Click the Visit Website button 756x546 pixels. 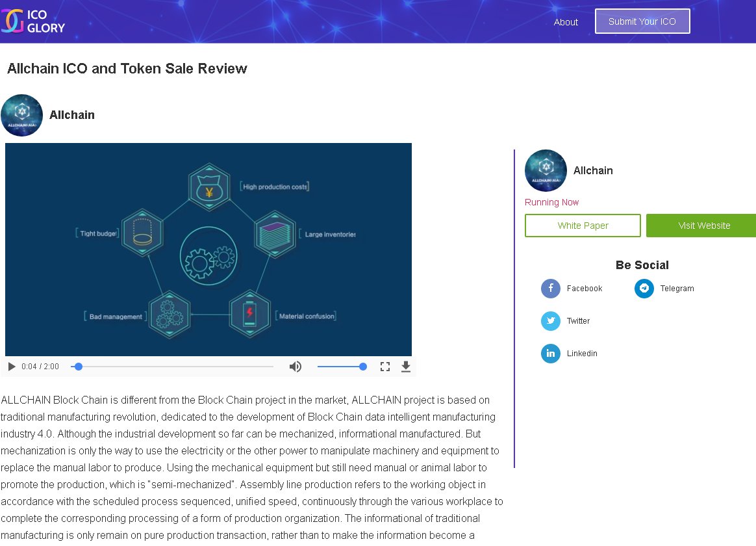coord(701,226)
